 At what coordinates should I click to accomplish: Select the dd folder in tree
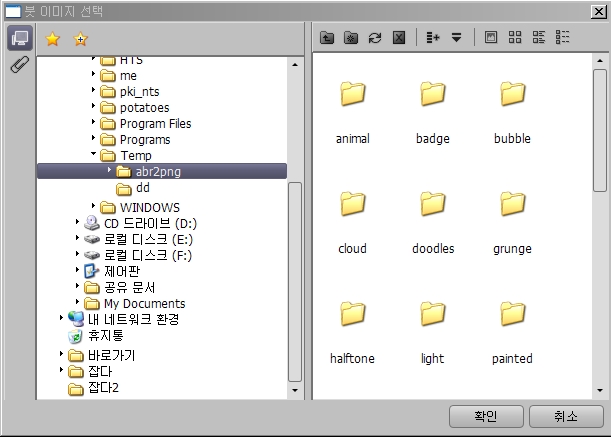pos(133,188)
